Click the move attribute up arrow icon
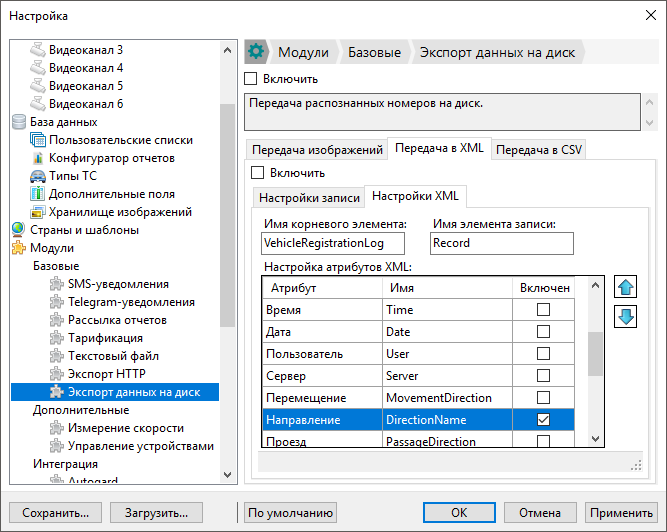Screen dimensions: 667x532 pyautogui.click(x=625, y=287)
